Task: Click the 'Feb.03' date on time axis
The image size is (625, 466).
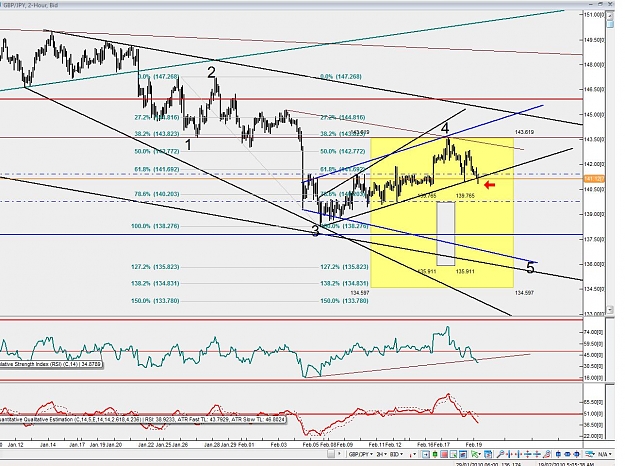Action: pyautogui.click(x=279, y=444)
